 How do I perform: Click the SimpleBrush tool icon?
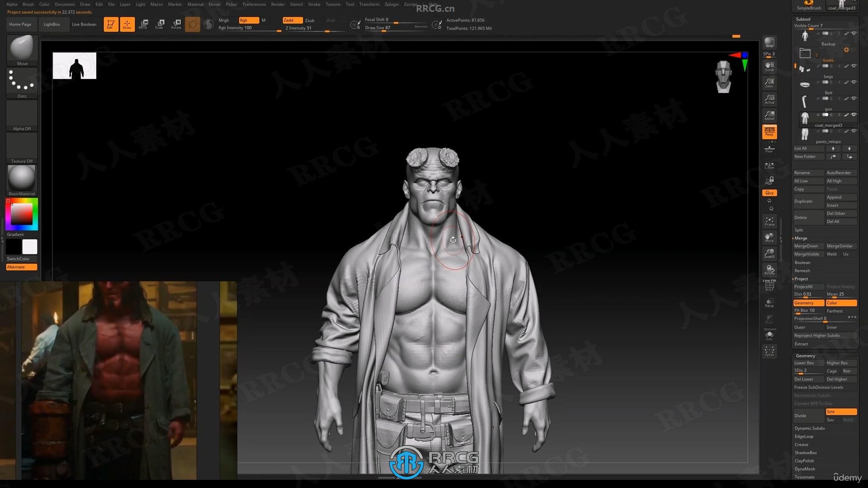[x=809, y=5]
